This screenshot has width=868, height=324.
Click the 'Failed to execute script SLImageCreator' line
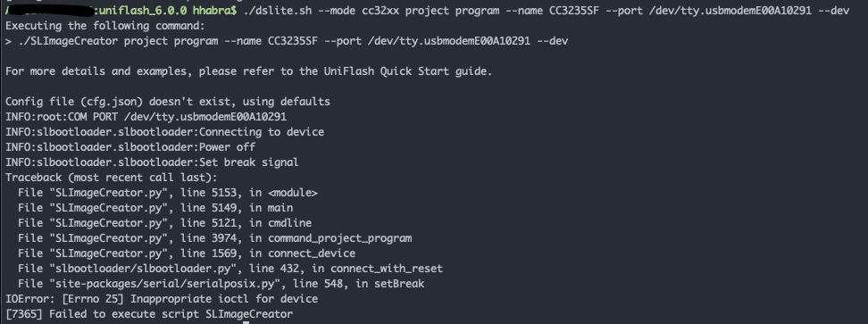[149, 314]
